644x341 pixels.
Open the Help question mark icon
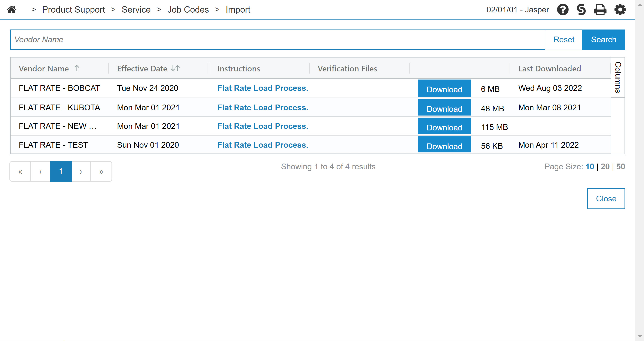pos(562,10)
